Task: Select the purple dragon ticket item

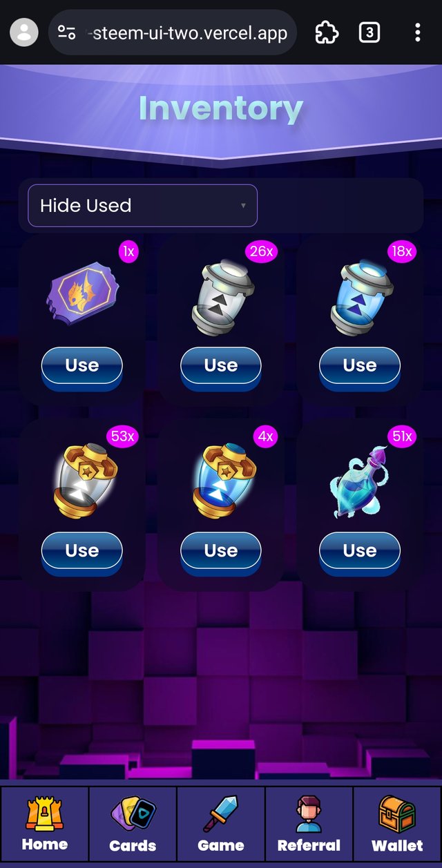Action: point(82,295)
